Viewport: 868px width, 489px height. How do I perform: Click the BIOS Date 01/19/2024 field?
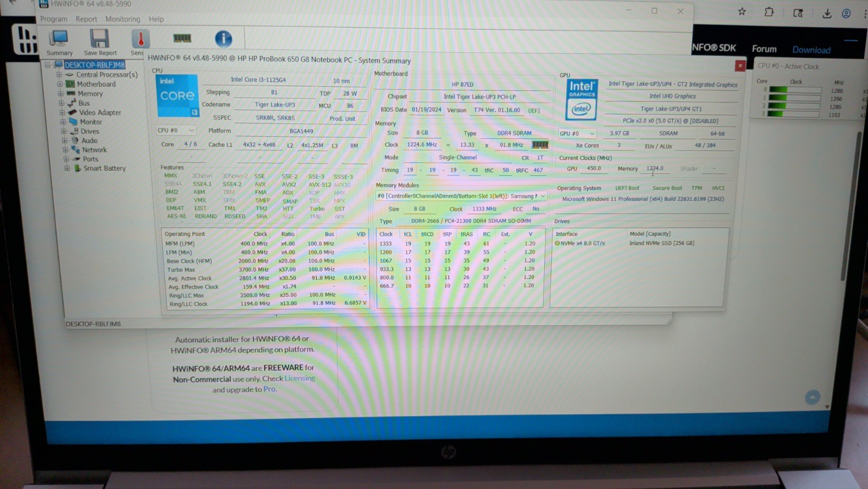point(426,110)
